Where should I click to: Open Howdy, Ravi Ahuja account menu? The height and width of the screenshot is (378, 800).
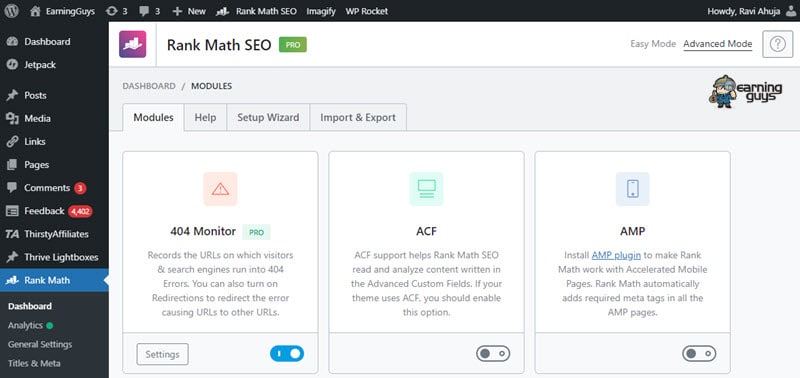point(744,11)
